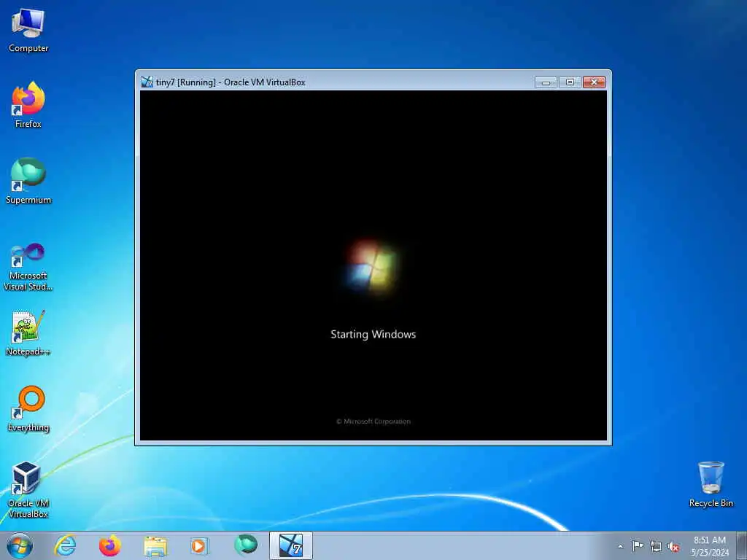Click the muted volume tray icon
Screen dimensions: 747x560
(673, 547)
